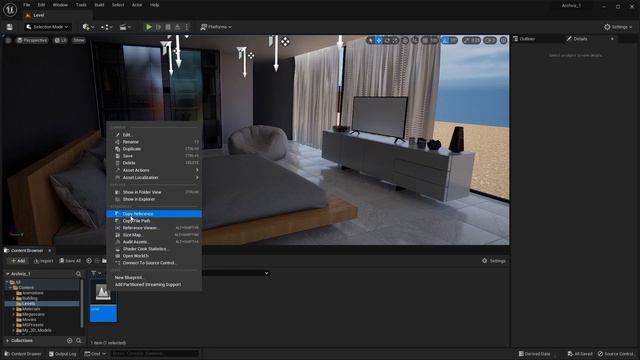The width and height of the screenshot is (640, 360).
Task: Activate the Select objects mode in viewport toolbar
Action: coord(370,40)
